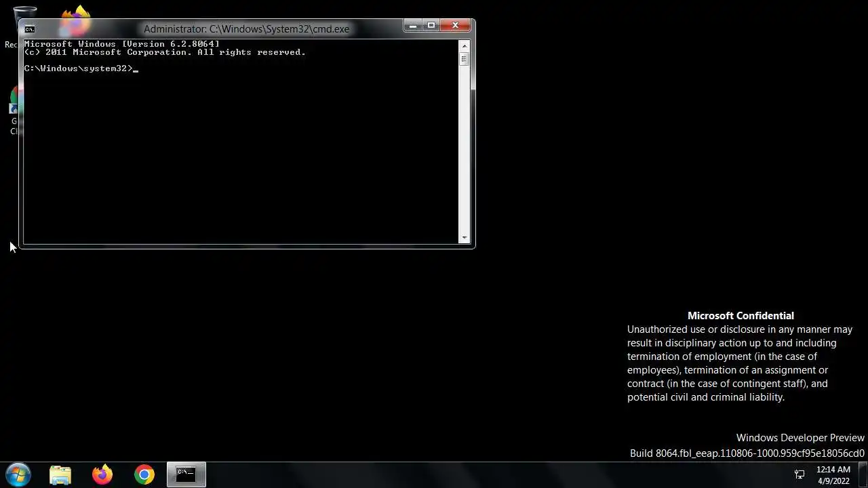Select the cmd.exe taskbar button

pos(186,474)
